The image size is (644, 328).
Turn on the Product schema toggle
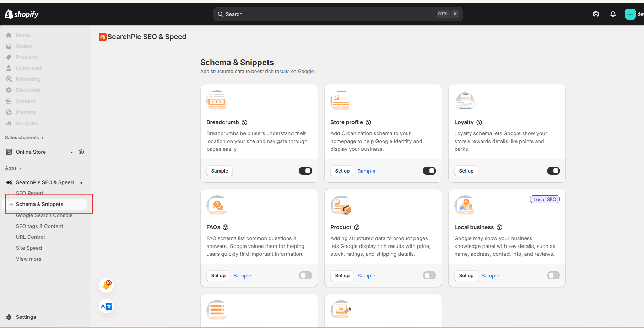[429, 275]
